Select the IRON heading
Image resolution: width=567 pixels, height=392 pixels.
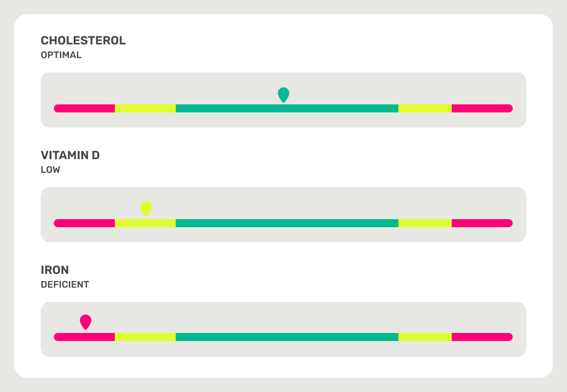pyautogui.click(x=55, y=270)
